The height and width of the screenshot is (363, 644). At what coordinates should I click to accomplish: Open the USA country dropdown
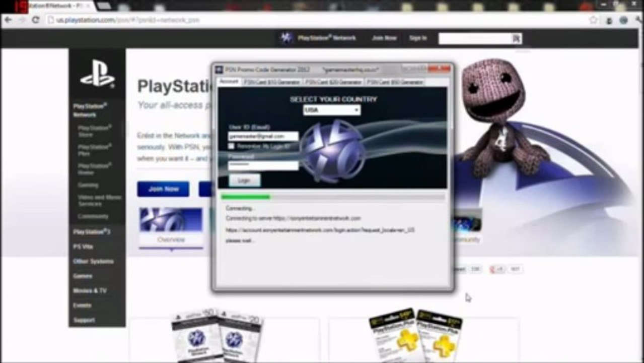pos(332,110)
